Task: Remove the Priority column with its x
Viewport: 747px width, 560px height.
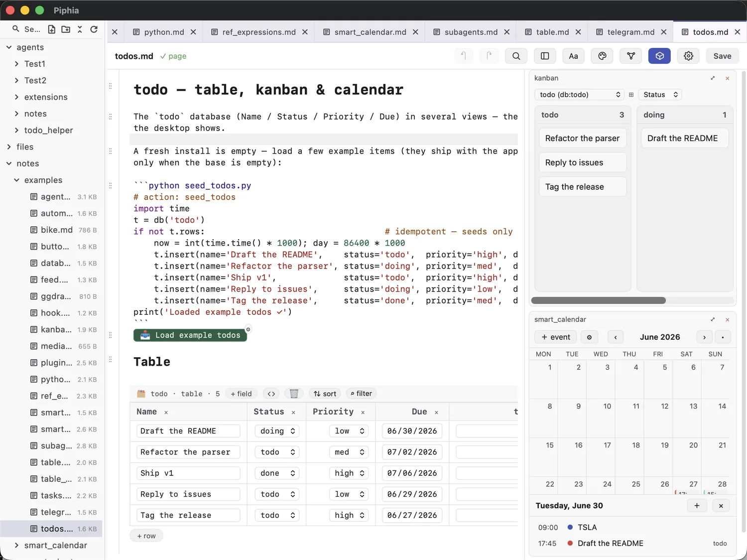Action: [x=363, y=413]
